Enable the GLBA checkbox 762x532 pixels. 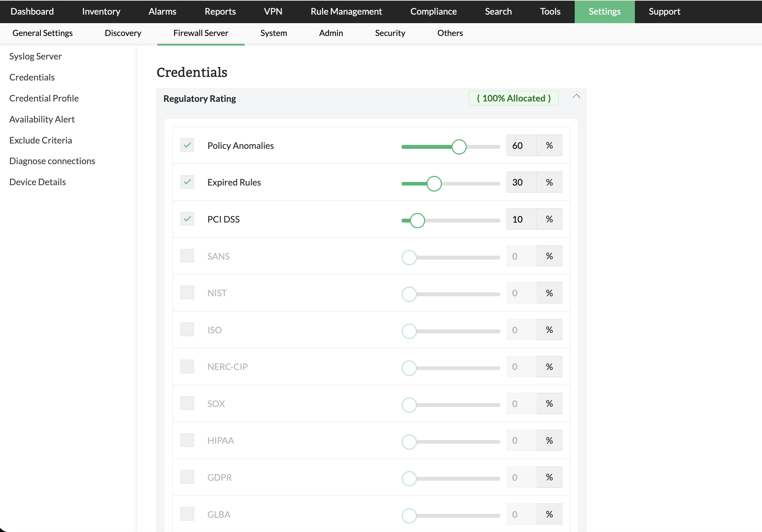(187, 514)
